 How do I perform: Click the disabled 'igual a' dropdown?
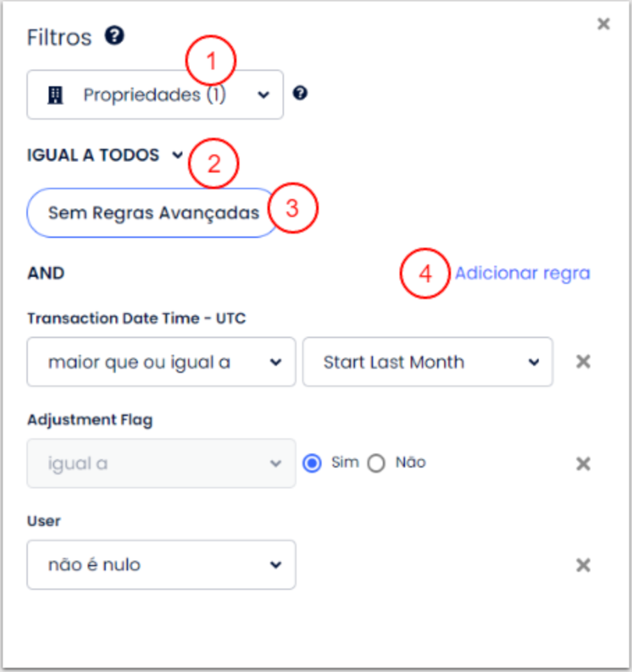click(x=161, y=463)
